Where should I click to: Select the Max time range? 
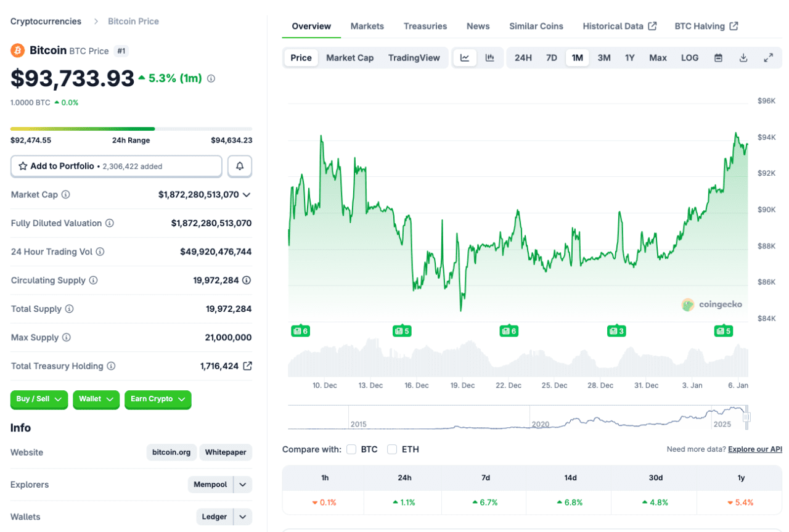coord(658,58)
